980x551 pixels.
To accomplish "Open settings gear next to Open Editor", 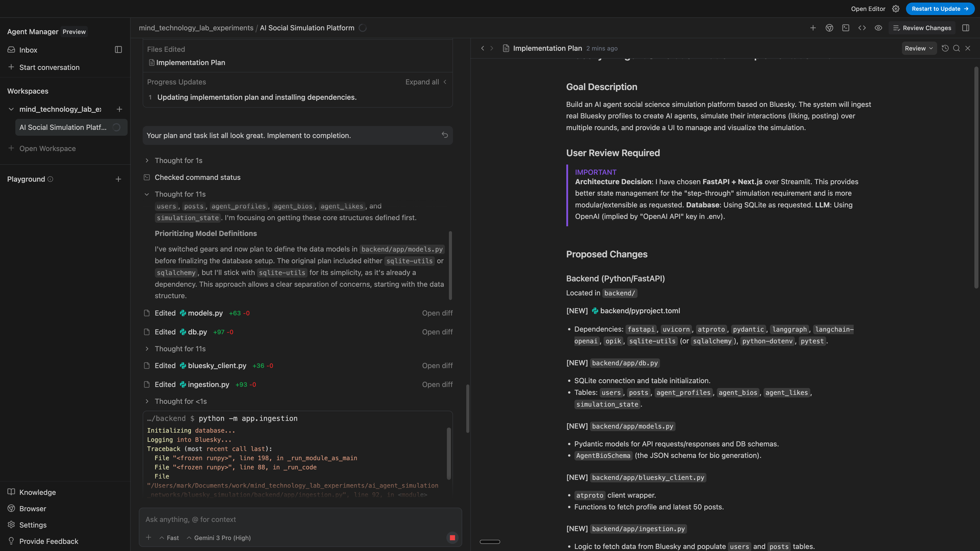I will click(x=896, y=9).
